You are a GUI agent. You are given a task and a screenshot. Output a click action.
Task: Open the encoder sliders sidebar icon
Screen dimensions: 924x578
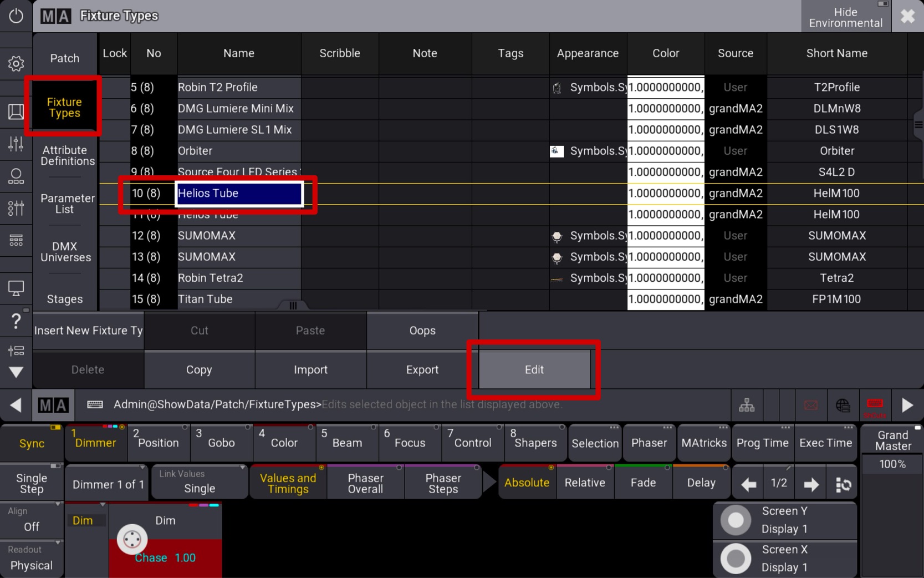coord(16,208)
